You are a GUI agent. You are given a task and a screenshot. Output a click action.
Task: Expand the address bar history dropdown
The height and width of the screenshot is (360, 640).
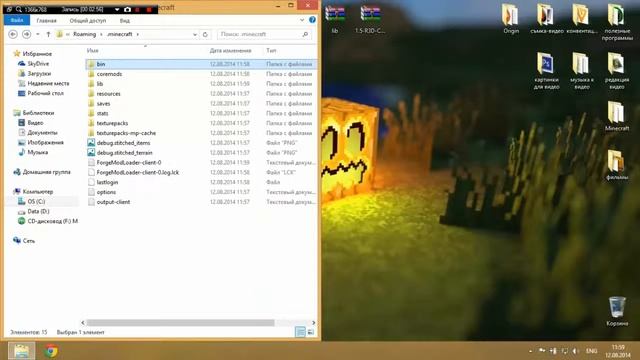195,34
